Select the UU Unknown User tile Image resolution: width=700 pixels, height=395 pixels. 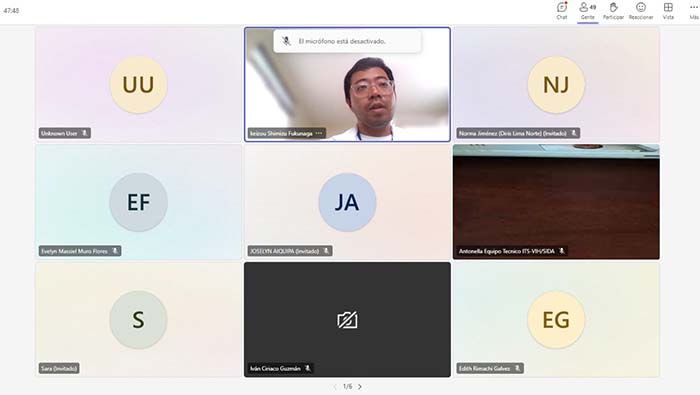point(138,85)
